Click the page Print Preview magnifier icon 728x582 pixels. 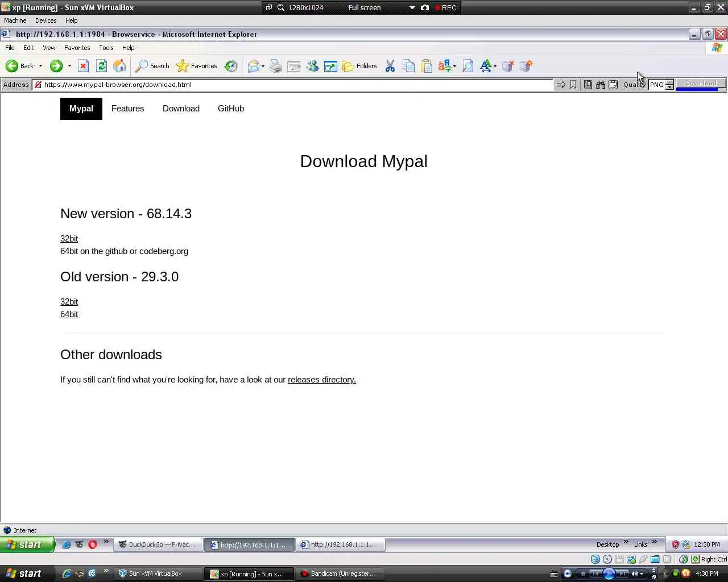coord(468,66)
